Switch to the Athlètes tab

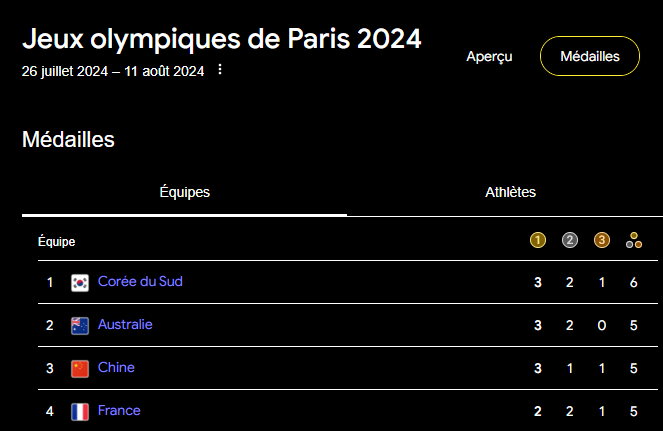(x=510, y=192)
